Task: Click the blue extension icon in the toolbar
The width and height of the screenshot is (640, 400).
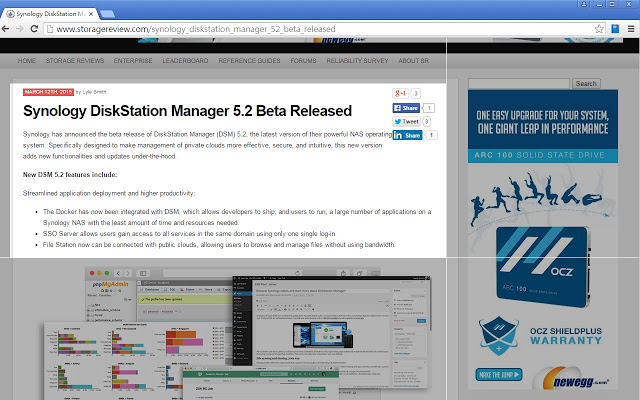Action: pyautogui.click(x=613, y=29)
